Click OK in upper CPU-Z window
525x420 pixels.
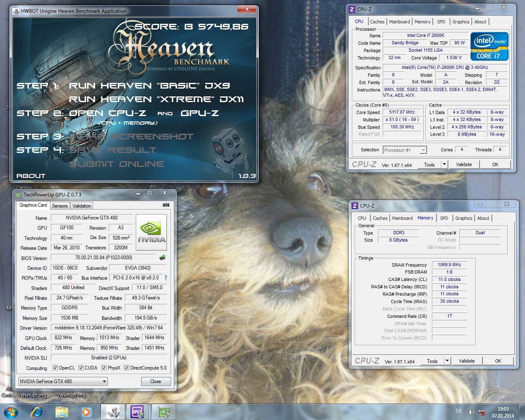pyautogui.click(x=495, y=164)
